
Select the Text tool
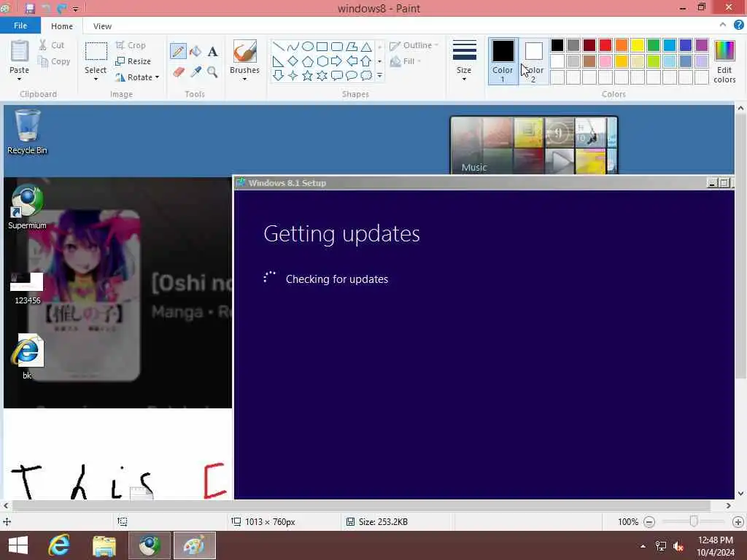click(x=212, y=51)
